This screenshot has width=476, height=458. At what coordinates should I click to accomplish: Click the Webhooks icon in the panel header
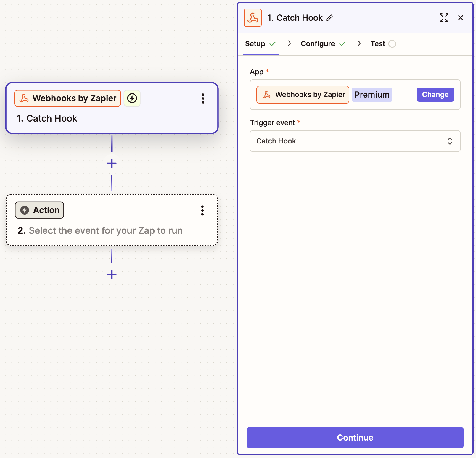pyautogui.click(x=253, y=18)
